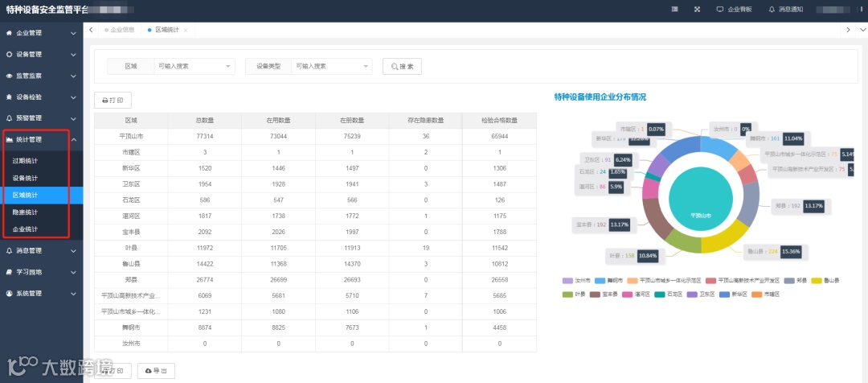Viewport: 868px width, 383px height.
Task: Click the 搜索 search button
Action: coord(402,66)
